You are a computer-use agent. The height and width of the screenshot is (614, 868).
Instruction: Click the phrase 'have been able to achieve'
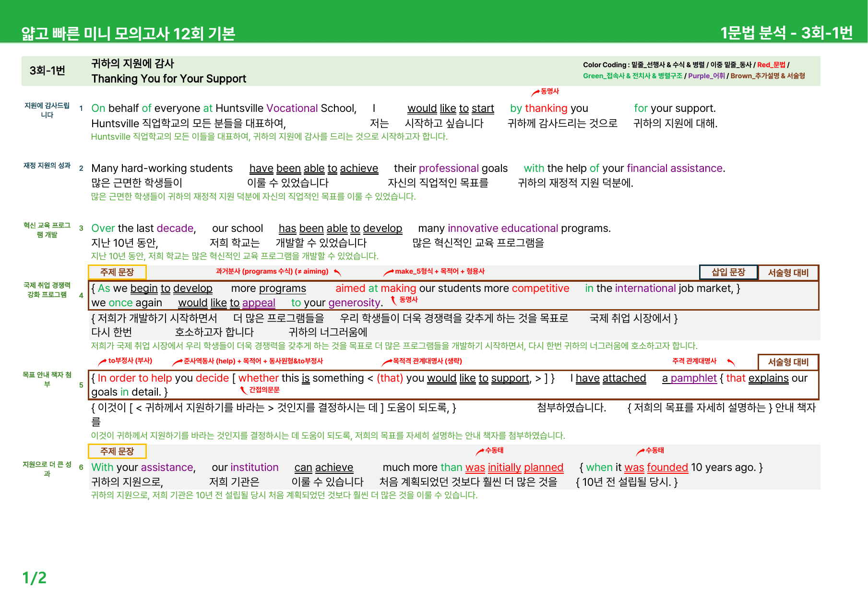314,169
